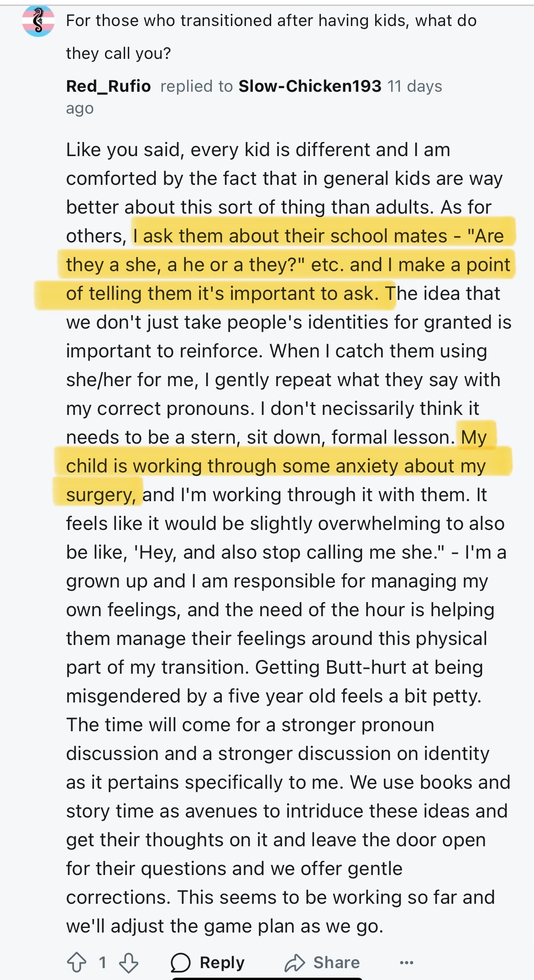Screen dimensions: 534x980
Task: Tap the 'replied to' label text
Action: 196,86
